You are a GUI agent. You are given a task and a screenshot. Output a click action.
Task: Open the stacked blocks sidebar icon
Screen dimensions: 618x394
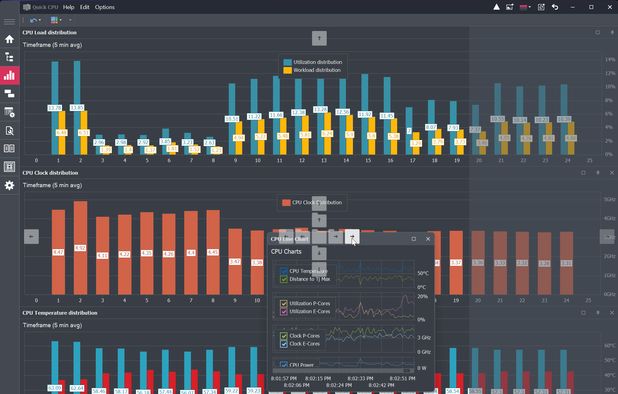click(x=9, y=93)
